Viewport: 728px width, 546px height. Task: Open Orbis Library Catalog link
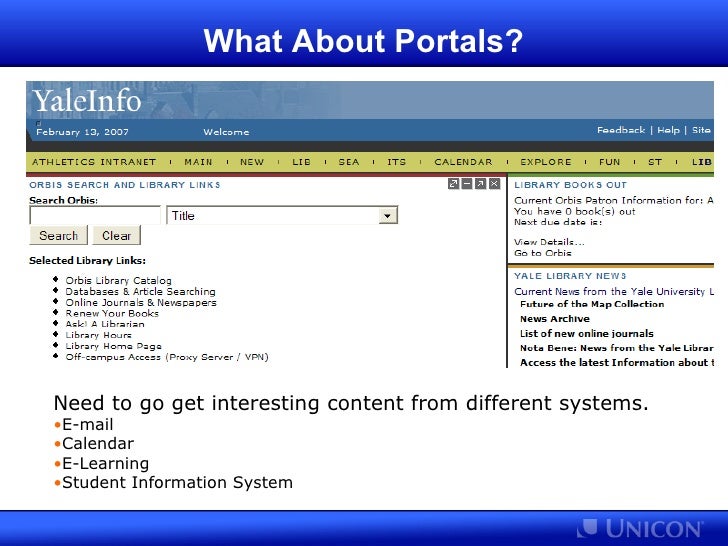[118, 280]
